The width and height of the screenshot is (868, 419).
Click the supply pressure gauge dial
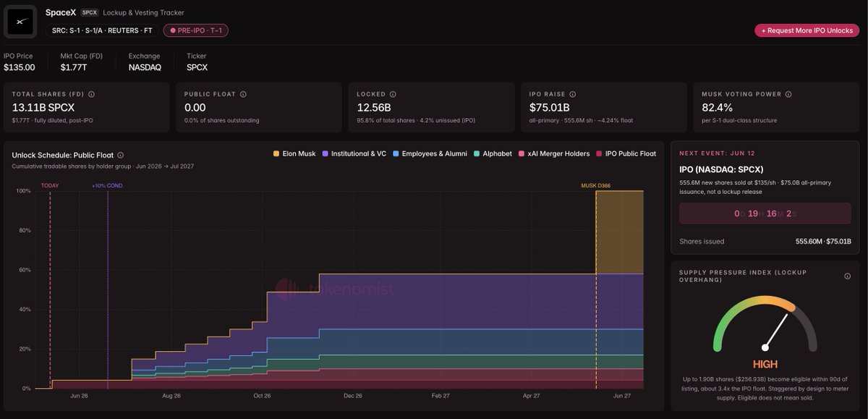(x=765, y=323)
